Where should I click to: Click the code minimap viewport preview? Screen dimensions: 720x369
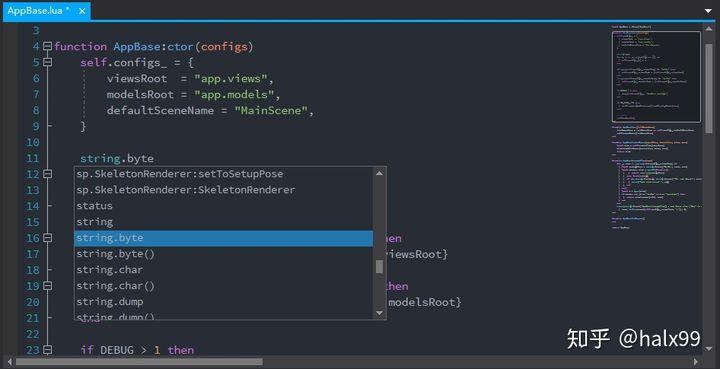click(x=657, y=77)
